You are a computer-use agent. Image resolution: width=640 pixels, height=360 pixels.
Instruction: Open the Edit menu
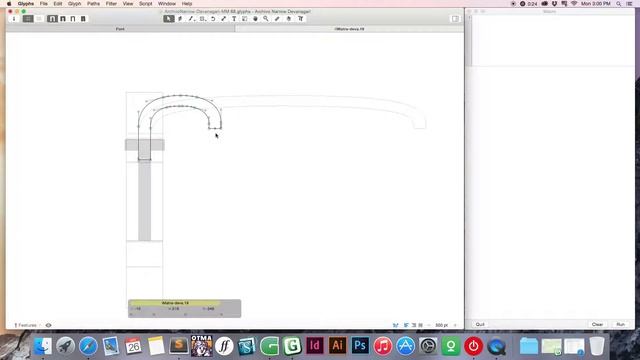(58, 4)
